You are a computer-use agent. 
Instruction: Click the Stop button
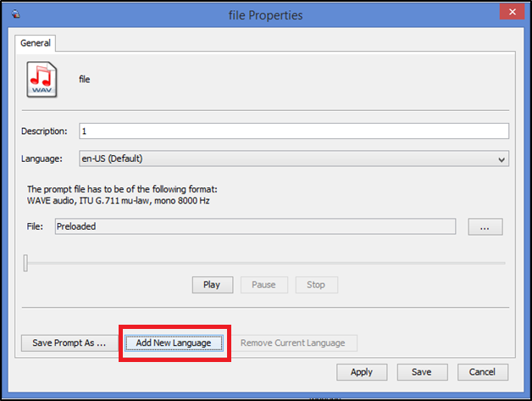[316, 285]
